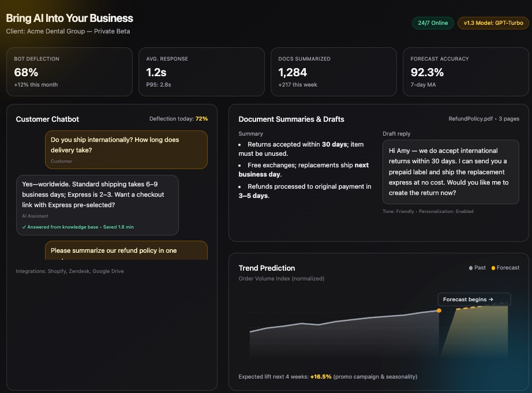Click the green checkmark knowledge base note
The width and height of the screenshot is (532, 393).
[77, 227]
